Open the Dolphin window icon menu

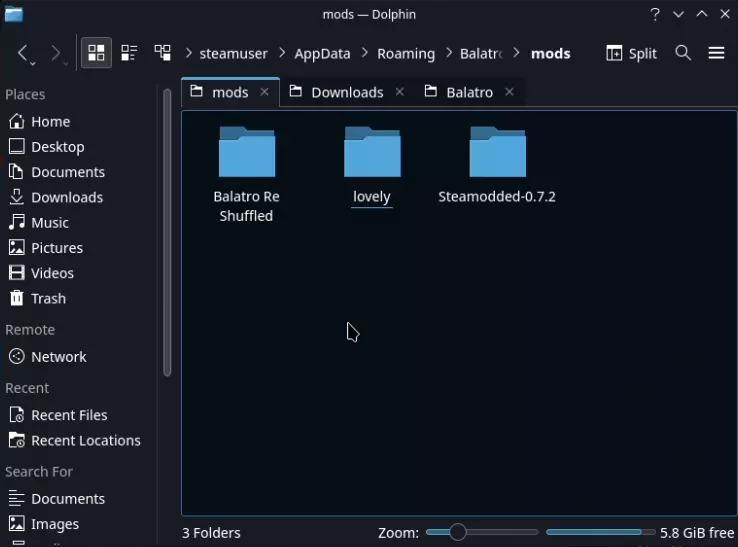(14, 14)
